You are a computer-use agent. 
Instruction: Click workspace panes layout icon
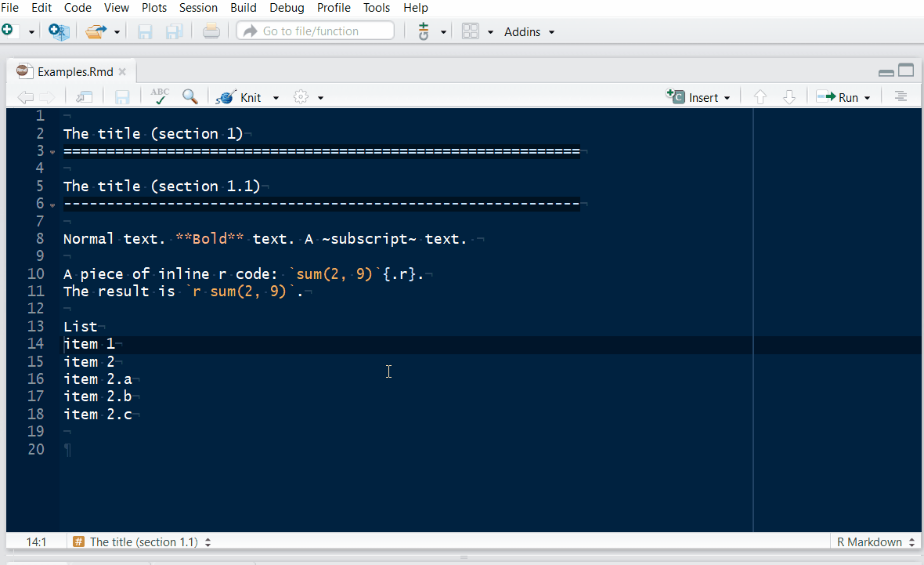tap(471, 31)
